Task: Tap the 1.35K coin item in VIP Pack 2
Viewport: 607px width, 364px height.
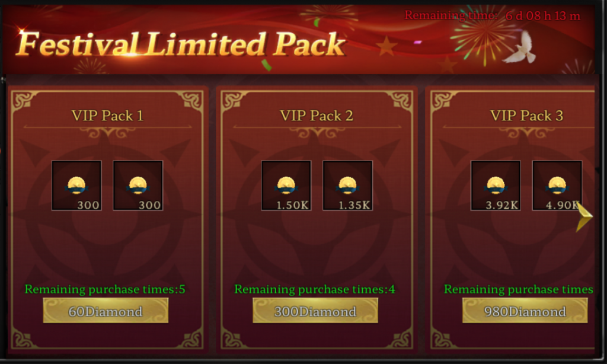Action: coord(347,186)
